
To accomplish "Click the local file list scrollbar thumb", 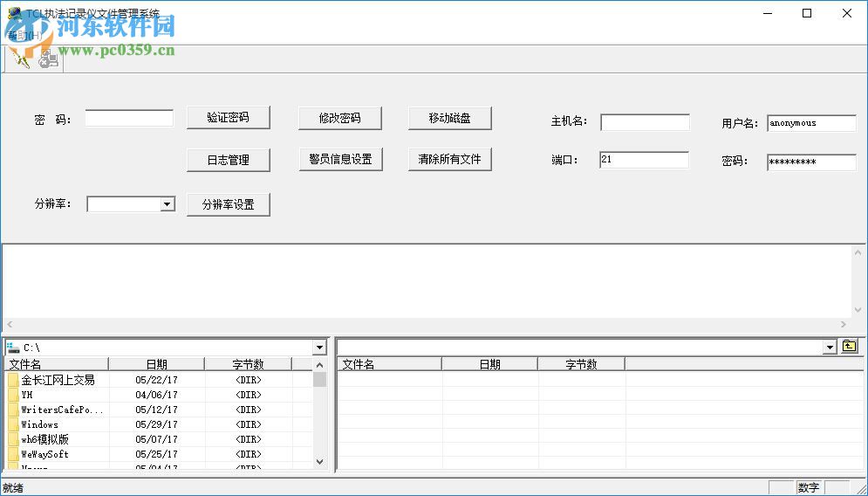I will click(x=319, y=380).
